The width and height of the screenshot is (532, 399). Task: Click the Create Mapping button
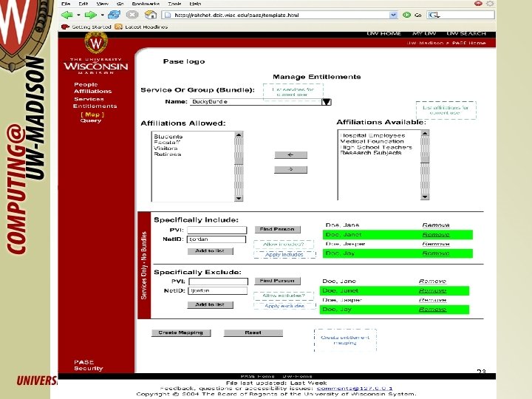pyautogui.click(x=181, y=332)
